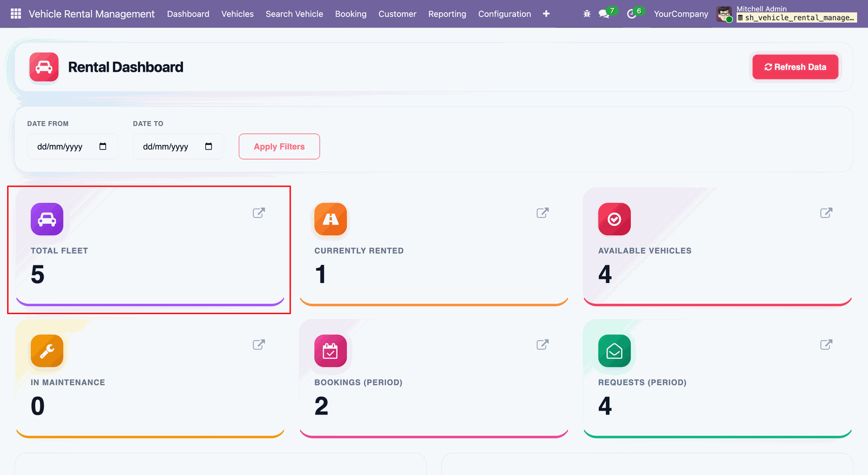
Task: Open the Date From calendar picker
Action: [x=103, y=146]
